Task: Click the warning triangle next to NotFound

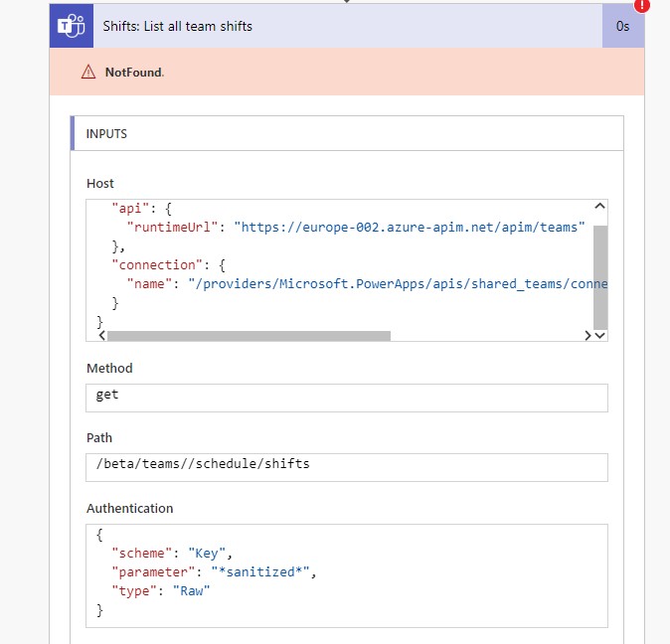Action: [88, 73]
